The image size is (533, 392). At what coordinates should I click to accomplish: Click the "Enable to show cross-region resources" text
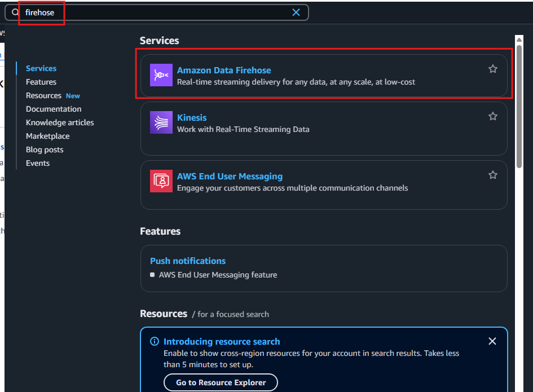tap(311, 359)
